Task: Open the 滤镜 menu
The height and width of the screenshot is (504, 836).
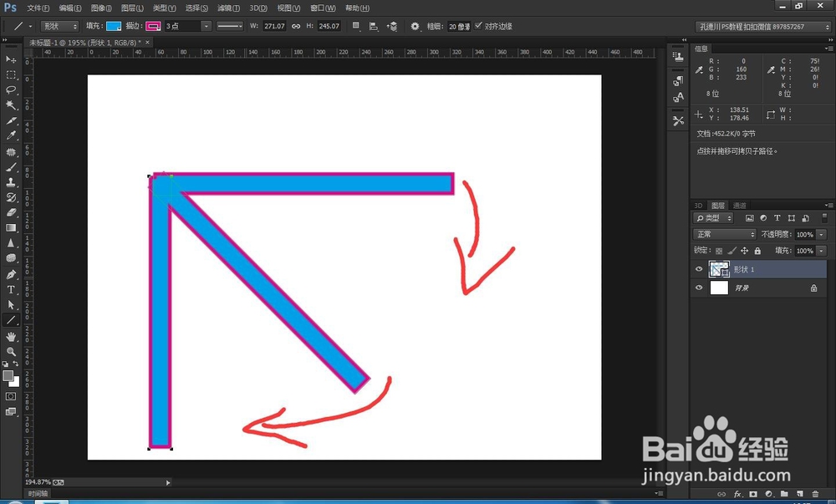Action: [228, 8]
